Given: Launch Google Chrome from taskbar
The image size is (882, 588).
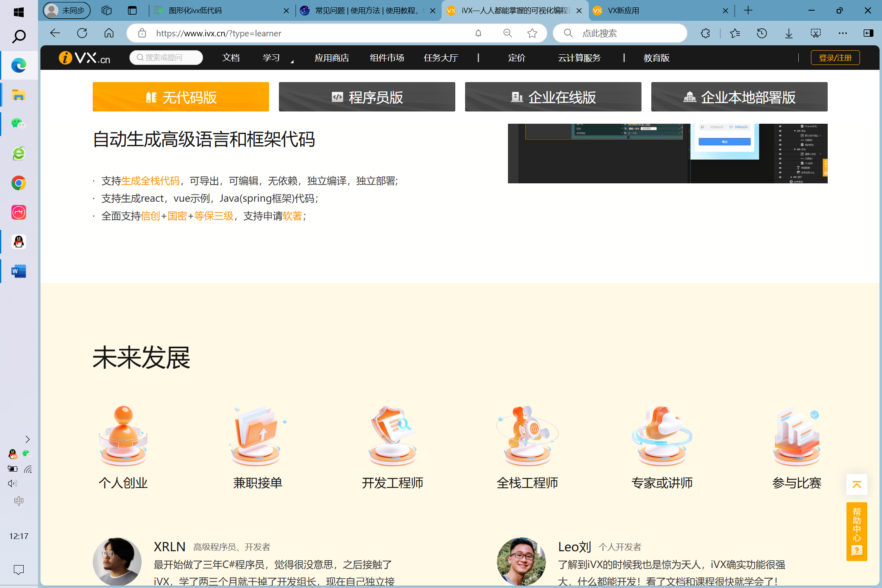Looking at the screenshot, I should click(19, 183).
